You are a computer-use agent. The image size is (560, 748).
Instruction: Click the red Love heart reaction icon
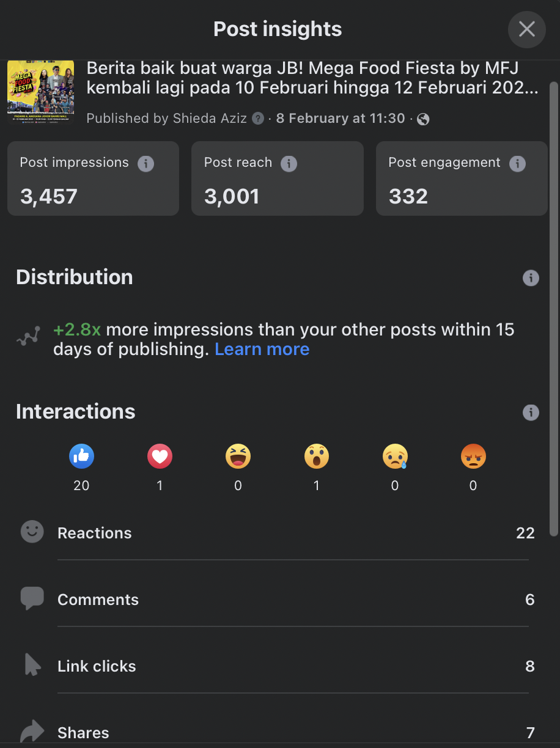pyautogui.click(x=160, y=456)
